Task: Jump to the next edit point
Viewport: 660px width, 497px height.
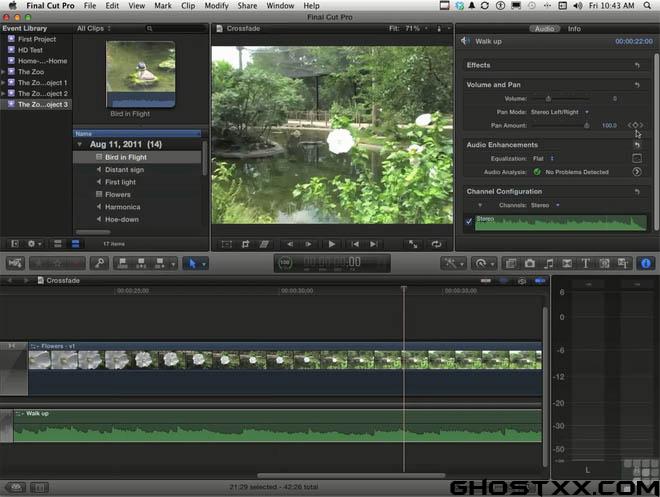Action: pyautogui.click(x=373, y=244)
